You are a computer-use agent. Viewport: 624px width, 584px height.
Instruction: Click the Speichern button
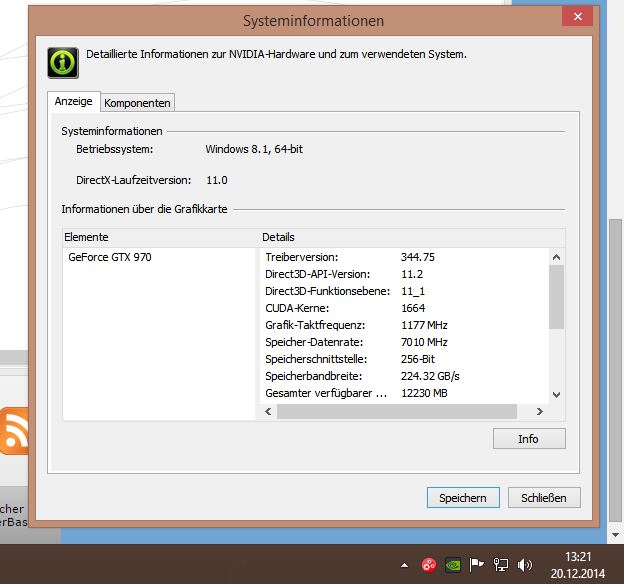point(463,498)
